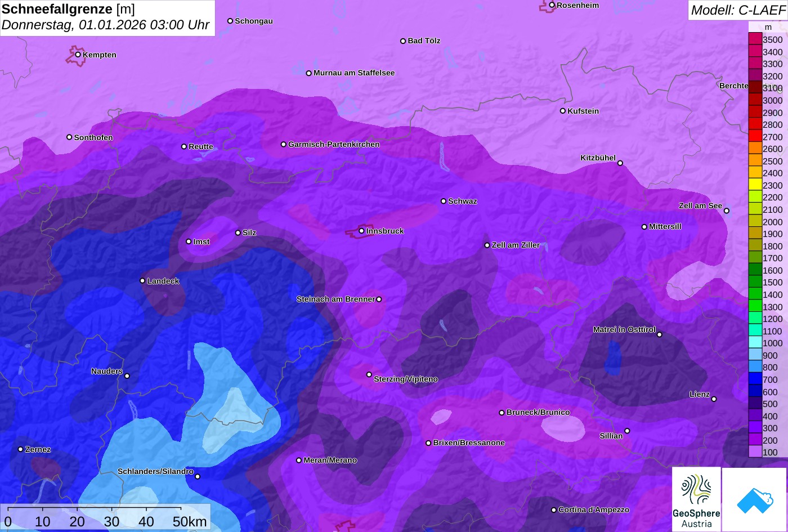Click the date Donnerstag 01.01.2026 text
This screenshot has height=532, width=788.
tap(106, 25)
